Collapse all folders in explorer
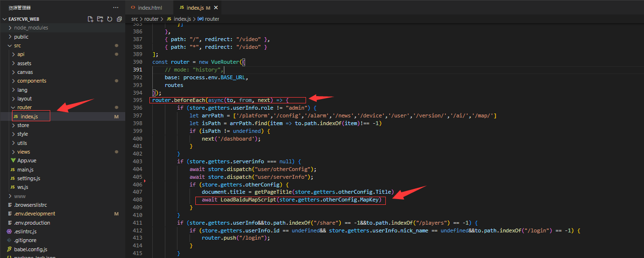This screenshot has width=644, height=258. (119, 19)
